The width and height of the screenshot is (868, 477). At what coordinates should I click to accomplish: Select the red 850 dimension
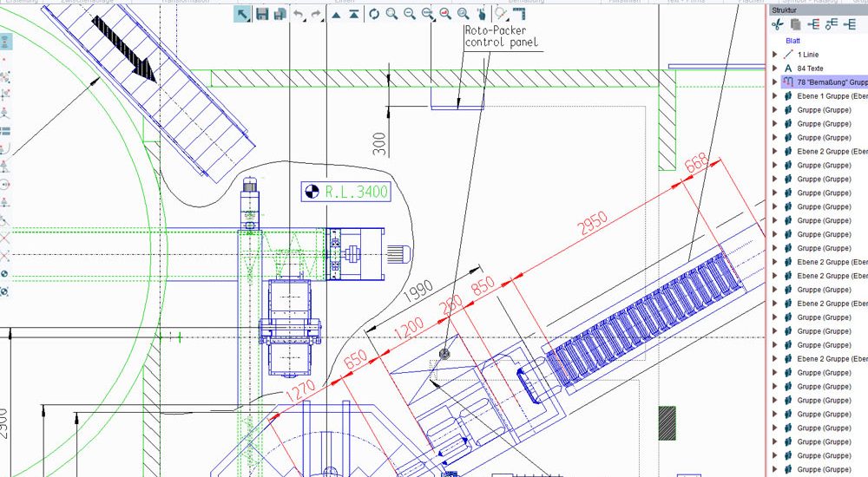(483, 287)
